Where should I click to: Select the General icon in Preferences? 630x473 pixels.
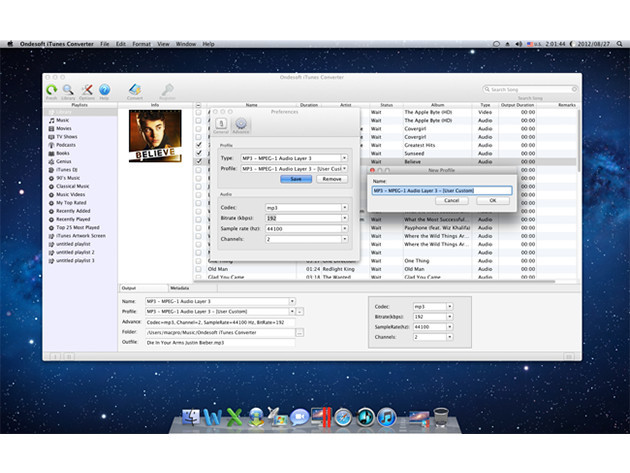(221, 124)
